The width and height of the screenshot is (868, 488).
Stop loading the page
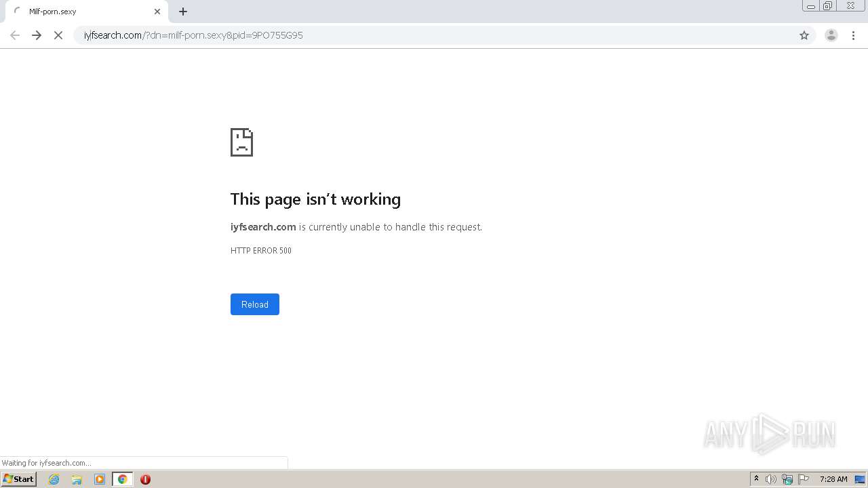point(58,35)
